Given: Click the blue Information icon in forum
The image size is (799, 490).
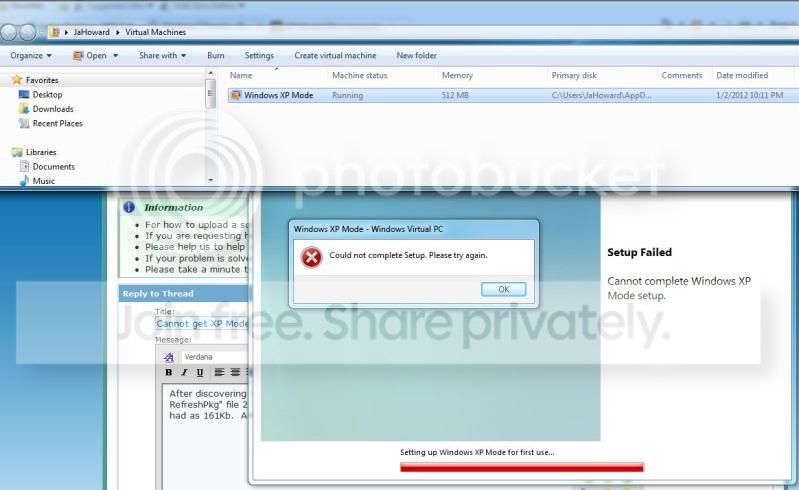Looking at the screenshot, I should pos(129,207).
